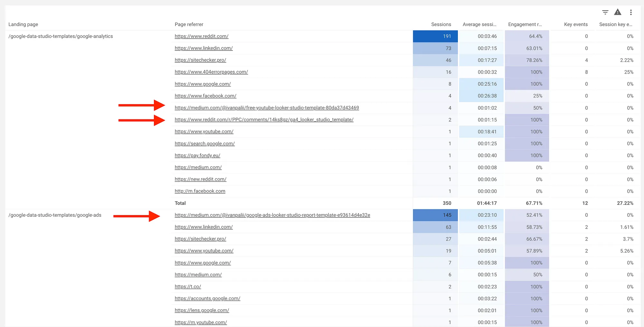Open the m.facebook.com referrer link
The image size is (644, 327).
pos(200,191)
